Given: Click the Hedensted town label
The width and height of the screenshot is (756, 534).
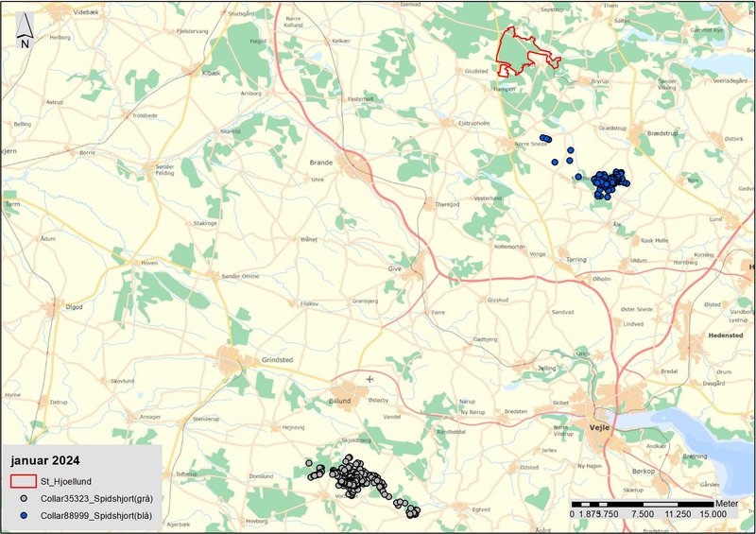Looking at the screenshot, I should (725, 336).
